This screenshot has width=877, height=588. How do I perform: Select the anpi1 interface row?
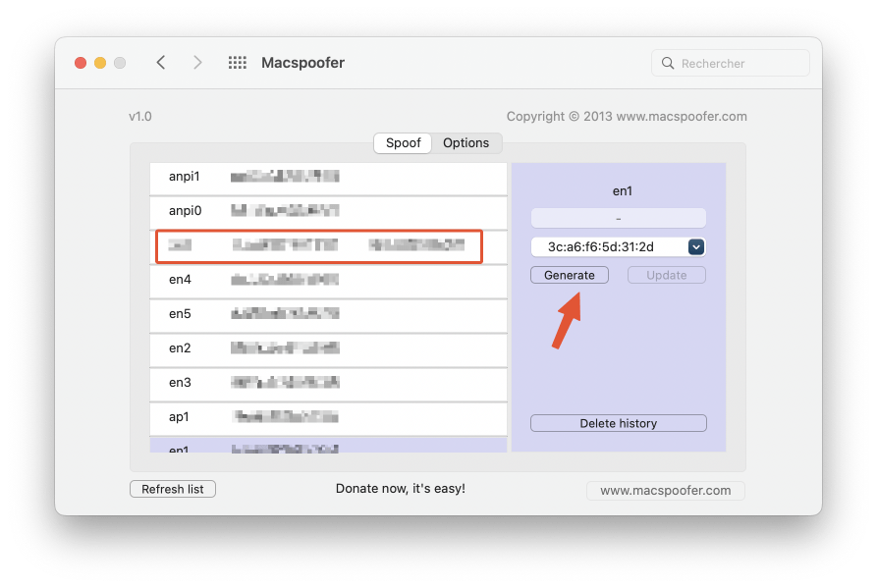[328, 179]
